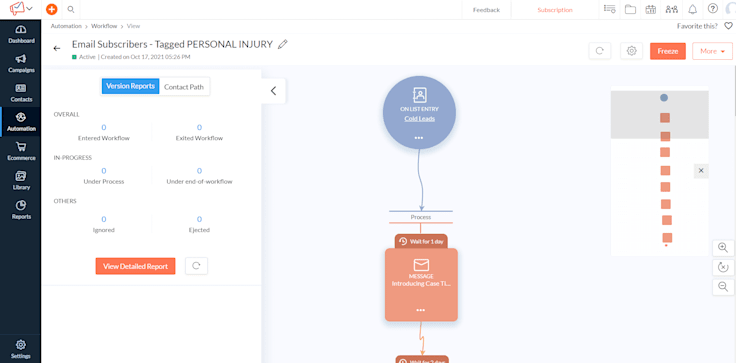Reset canvas zoom level
Image resolution: width=736 pixels, height=363 pixels.
(723, 267)
